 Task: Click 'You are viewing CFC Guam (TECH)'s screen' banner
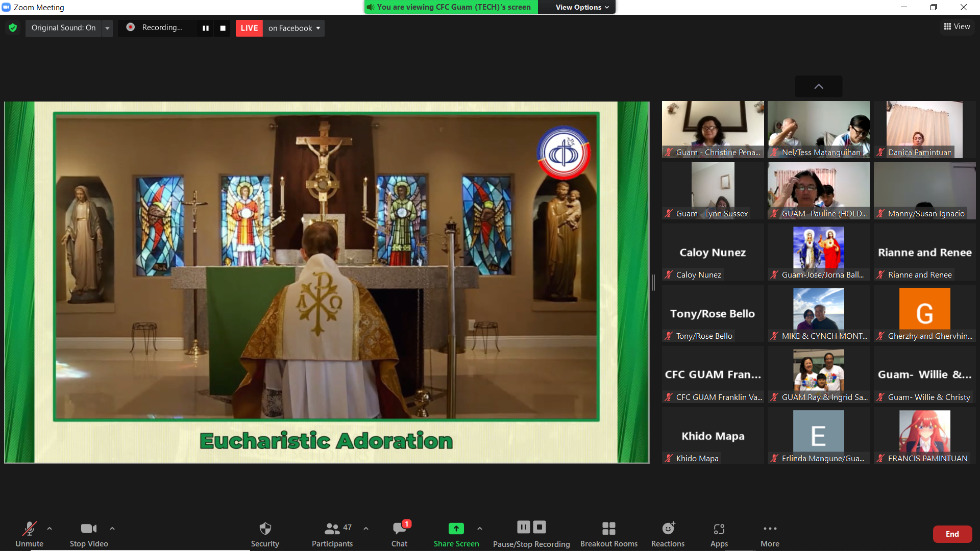[x=451, y=7]
